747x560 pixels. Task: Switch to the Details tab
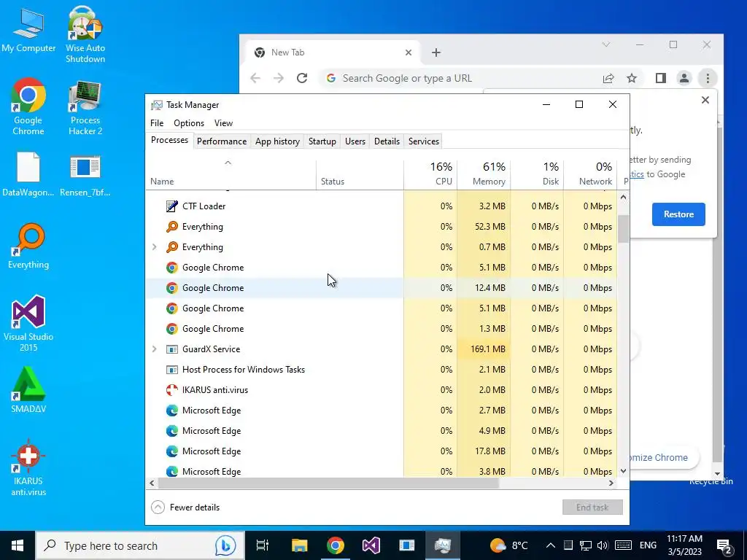click(387, 141)
